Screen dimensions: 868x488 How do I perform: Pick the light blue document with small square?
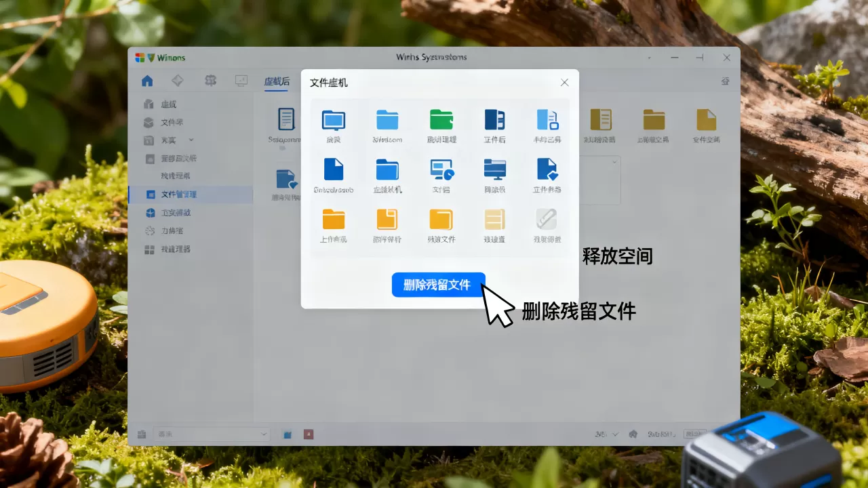[547, 120]
